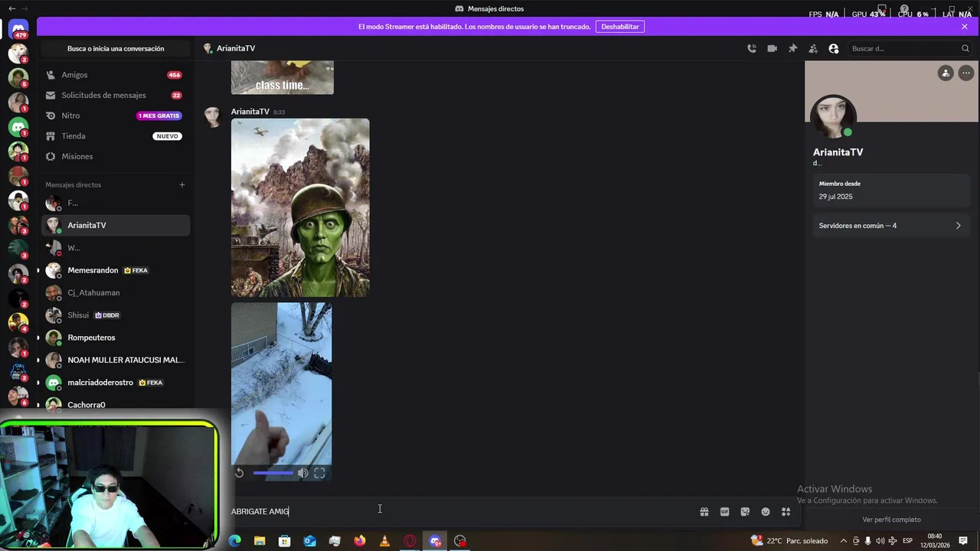Open the Discord home direct messages button
The width and height of the screenshot is (980, 551).
(18, 29)
